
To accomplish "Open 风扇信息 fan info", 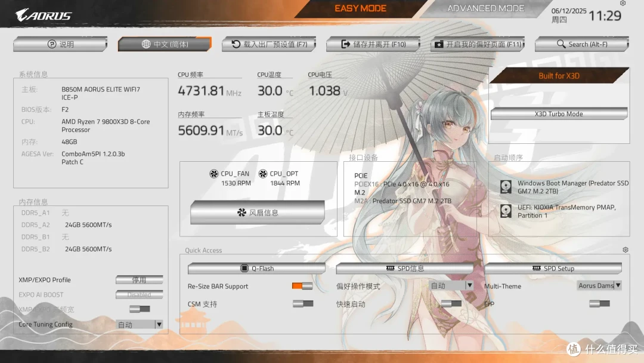I will (x=258, y=213).
